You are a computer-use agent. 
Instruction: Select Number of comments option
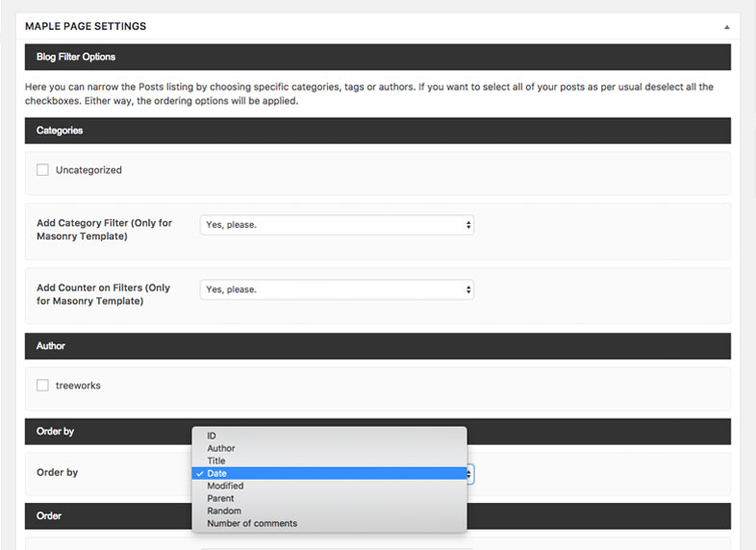(x=252, y=523)
